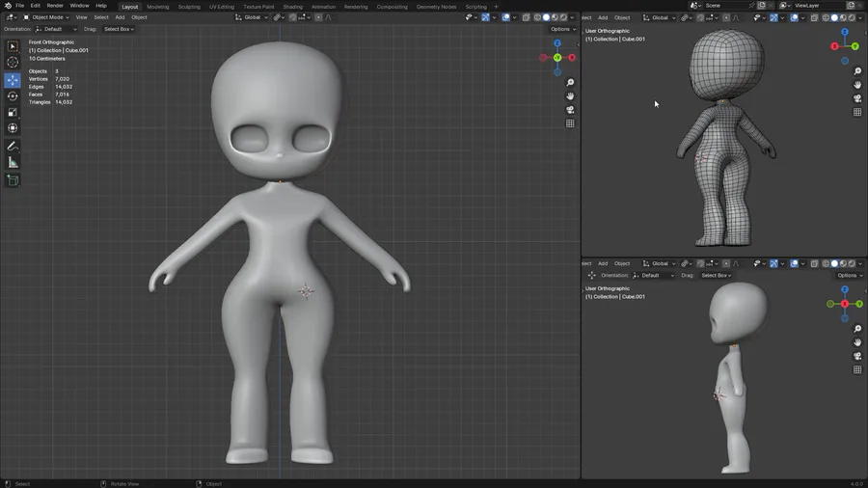Image resolution: width=868 pixels, height=488 pixels.
Task: Switch main viewport to material preview shading
Action: click(x=555, y=17)
